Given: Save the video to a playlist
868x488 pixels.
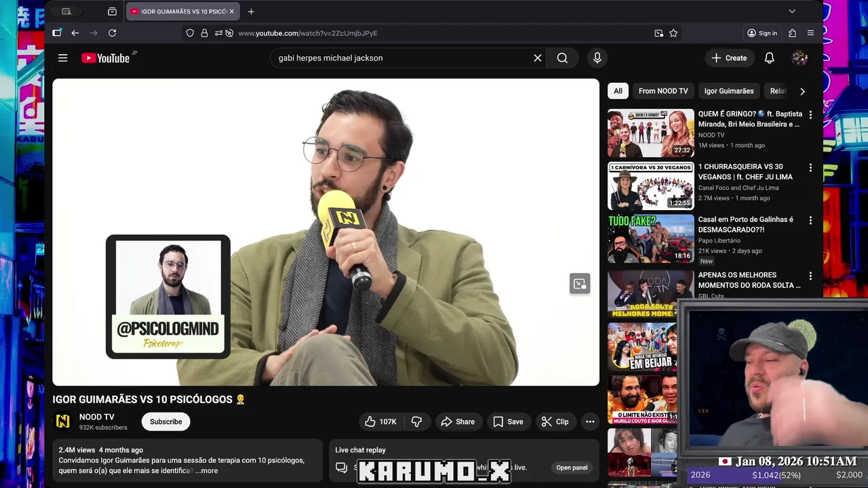Looking at the screenshot, I should coord(508,422).
